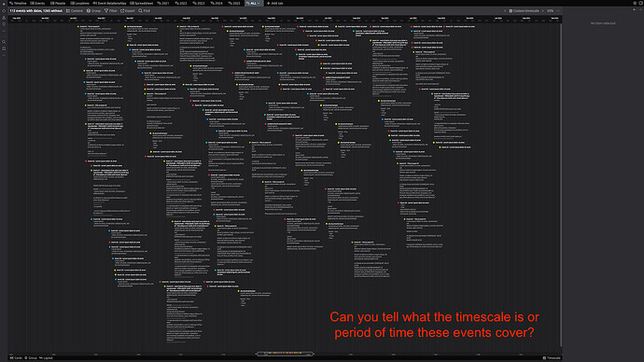Click the search icon in left sidebar
644x362 pixels.
[x=4, y=42]
